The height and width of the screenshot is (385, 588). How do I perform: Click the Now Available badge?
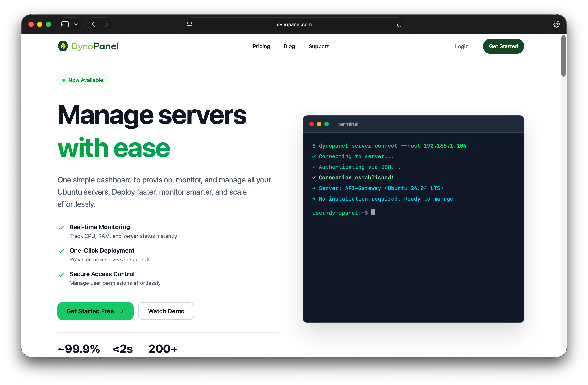pyautogui.click(x=83, y=80)
